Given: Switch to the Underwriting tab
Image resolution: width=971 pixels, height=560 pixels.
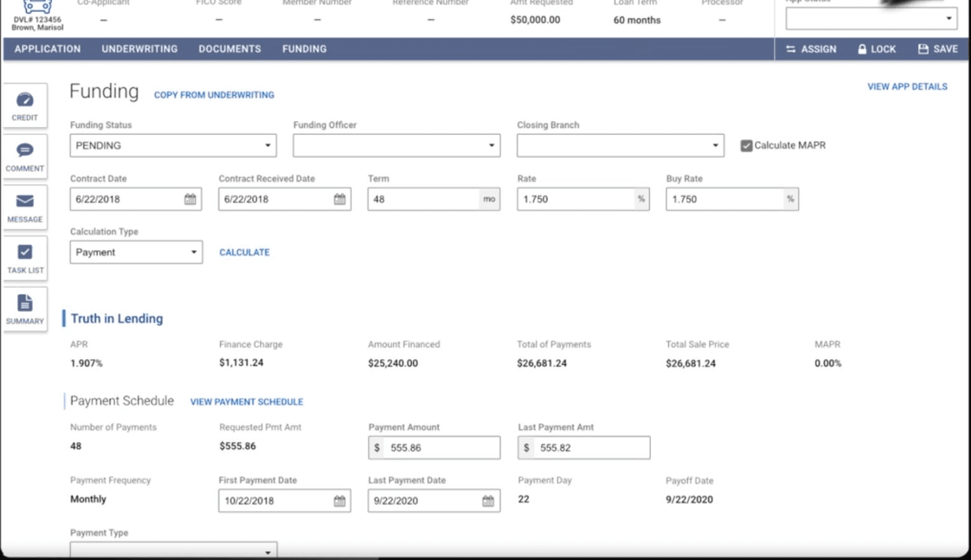Looking at the screenshot, I should click(x=139, y=49).
